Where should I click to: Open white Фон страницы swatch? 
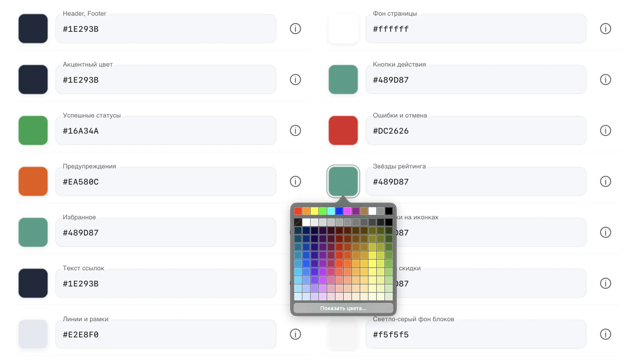343,29
